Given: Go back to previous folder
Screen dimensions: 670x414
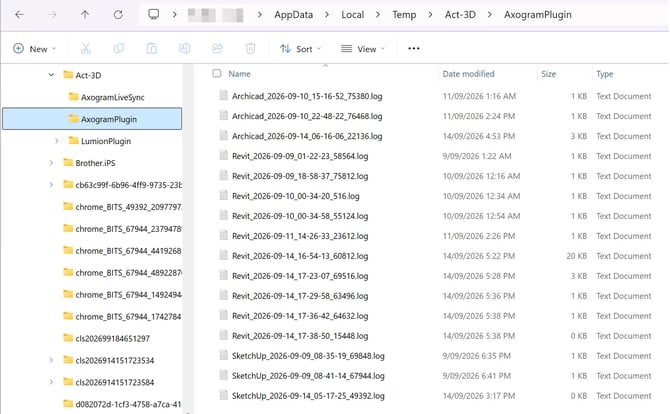Looking at the screenshot, I should [x=19, y=15].
